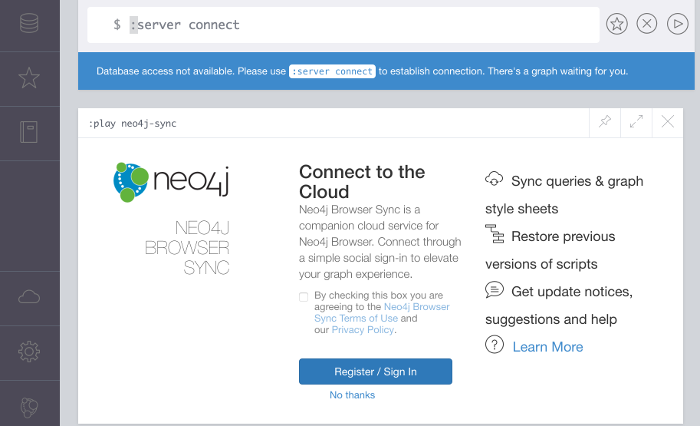Close the neo4j-sync frame
Screen dimensions: 700x426
click(x=667, y=121)
